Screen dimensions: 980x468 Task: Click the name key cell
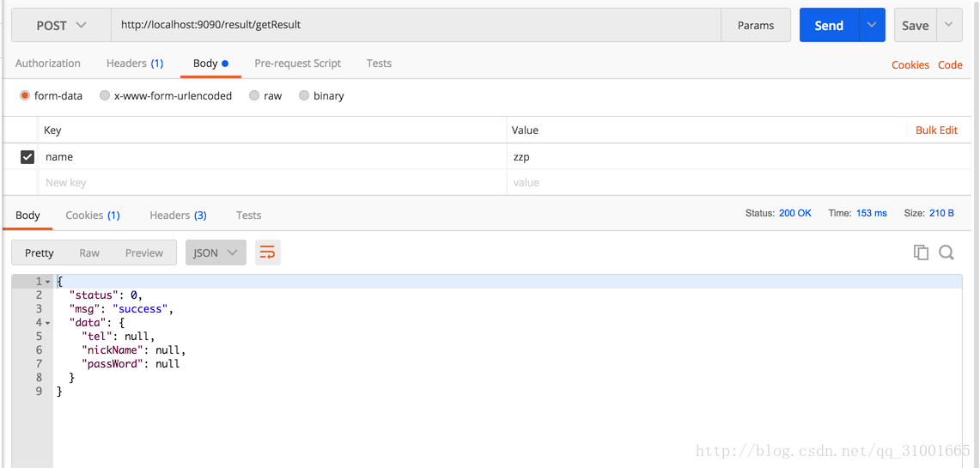(x=272, y=157)
